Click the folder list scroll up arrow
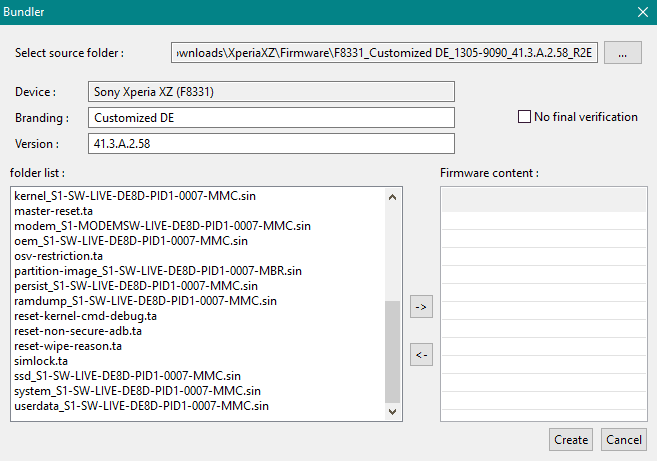This screenshot has height=461, width=657. 392,197
